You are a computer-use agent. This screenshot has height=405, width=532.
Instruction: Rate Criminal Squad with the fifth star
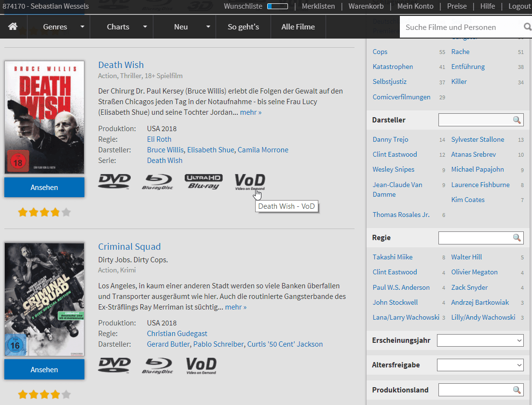pos(66,394)
